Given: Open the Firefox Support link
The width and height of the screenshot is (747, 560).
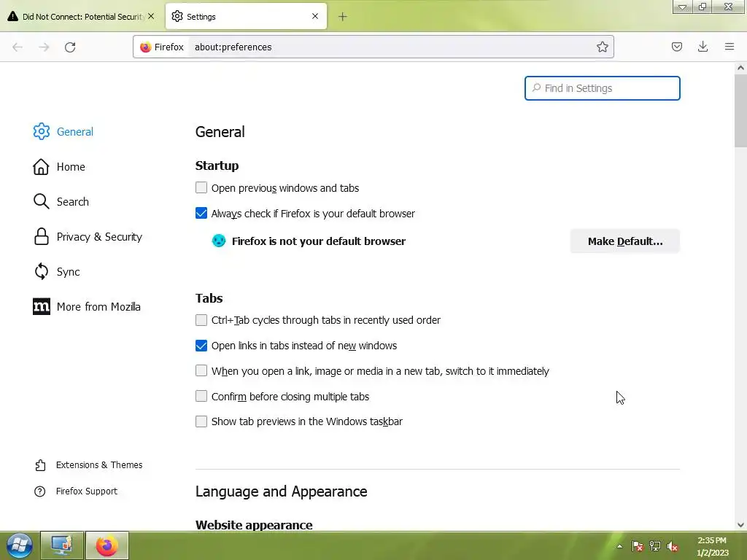Looking at the screenshot, I should pyautogui.click(x=87, y=491).
